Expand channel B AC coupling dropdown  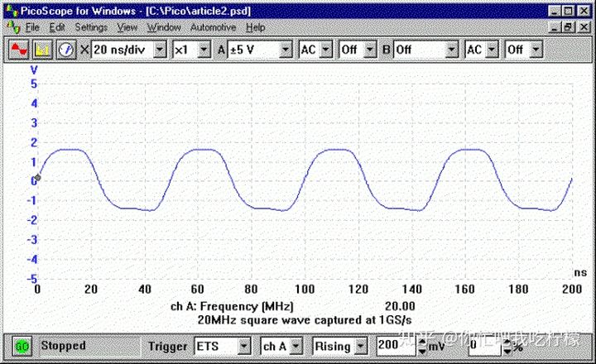493,50
